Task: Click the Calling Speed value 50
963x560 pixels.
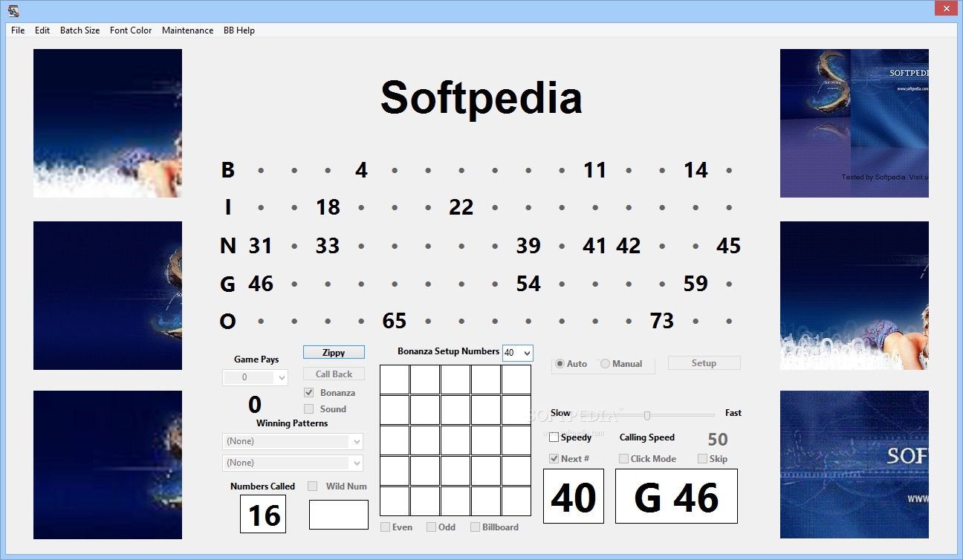Action: pos(718,439)
